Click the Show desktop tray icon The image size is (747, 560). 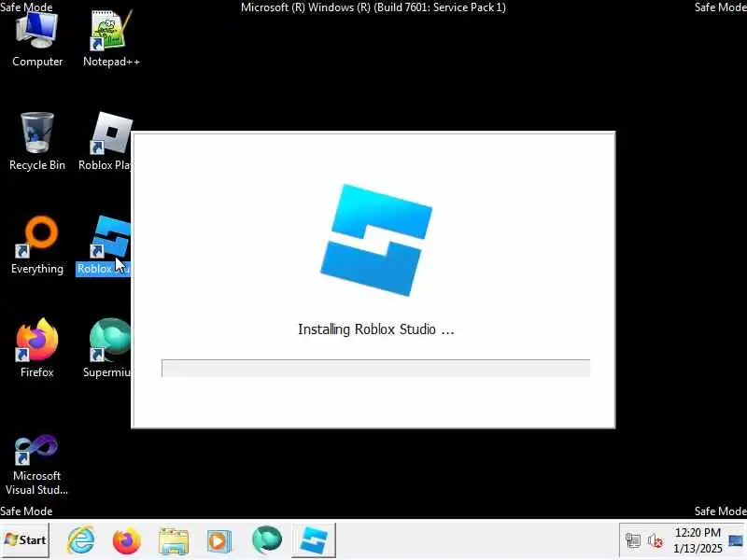pos(736,540)
